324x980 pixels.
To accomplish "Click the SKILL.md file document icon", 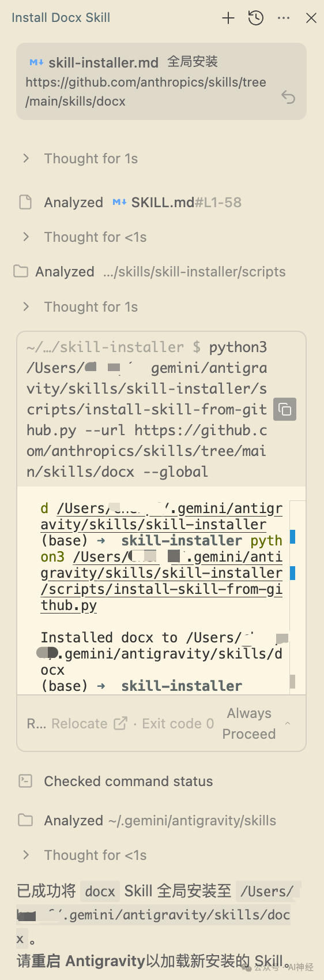I will click(x=25, y=202).
